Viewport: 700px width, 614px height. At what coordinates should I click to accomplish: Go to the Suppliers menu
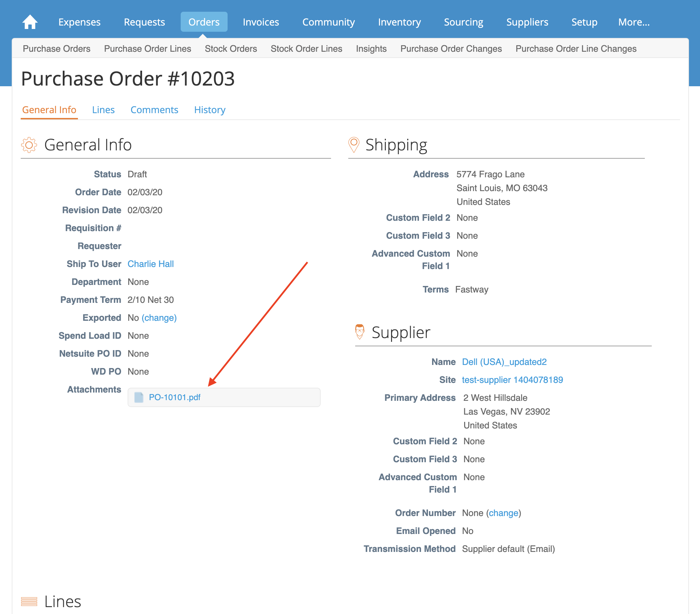(x=527, y=22)
